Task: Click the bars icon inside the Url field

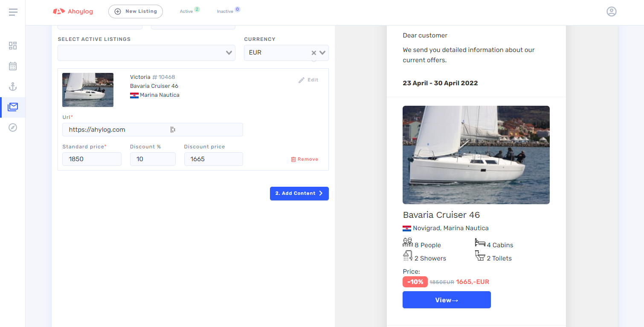Action: pos(173,130)
